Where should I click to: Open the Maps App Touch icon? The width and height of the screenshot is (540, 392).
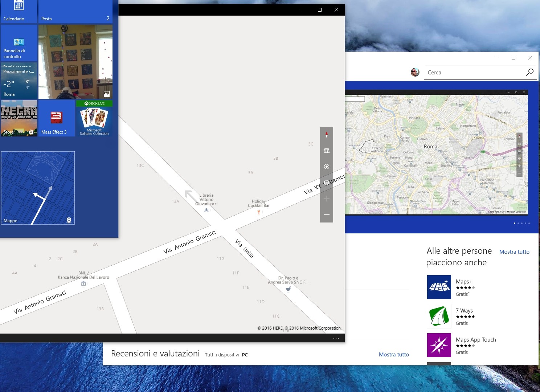439,345
